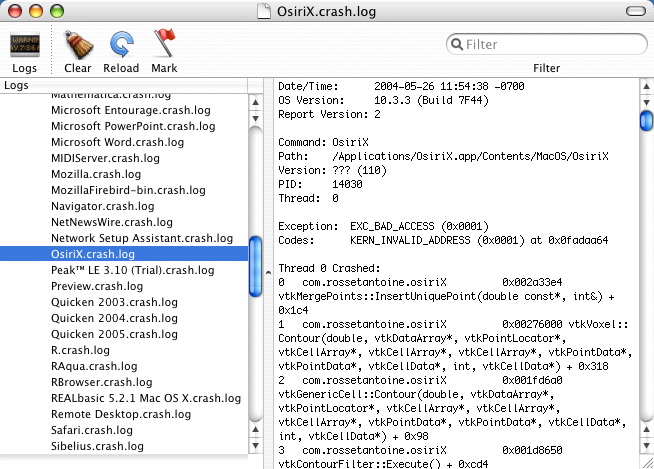The width and height of the screenshot is (654, 469).
Task: Click the Logs column header
Action: (x=124, y=86)
